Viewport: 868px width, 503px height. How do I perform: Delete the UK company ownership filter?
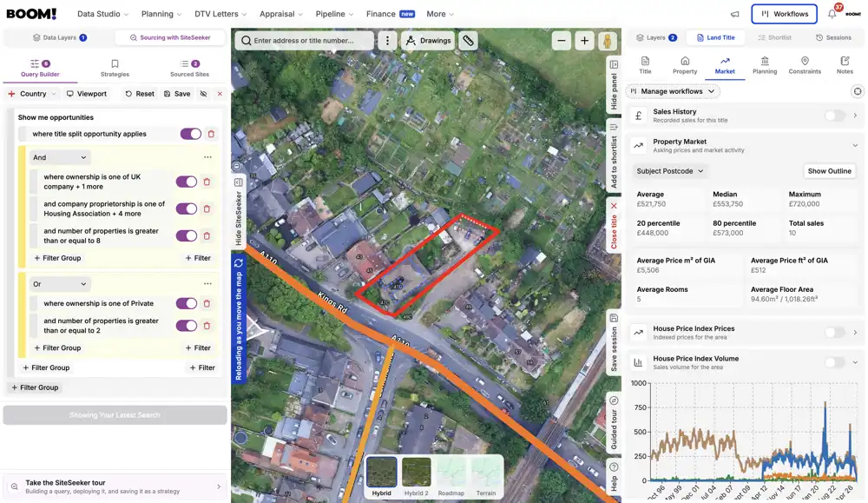(207, 182)
